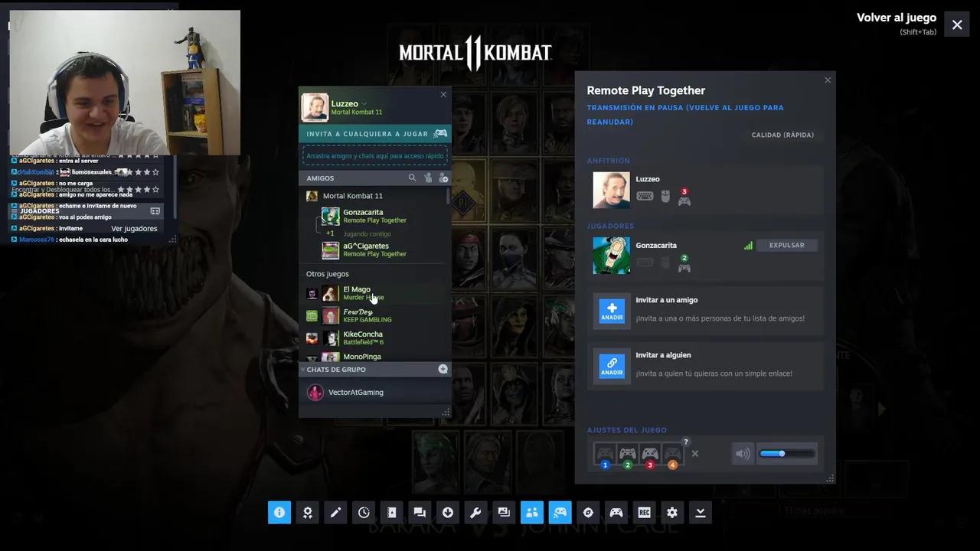Open Luzzeo status dropdown arrow
The height and width of the screenshot is (551, 980).
tap(364, 103)
